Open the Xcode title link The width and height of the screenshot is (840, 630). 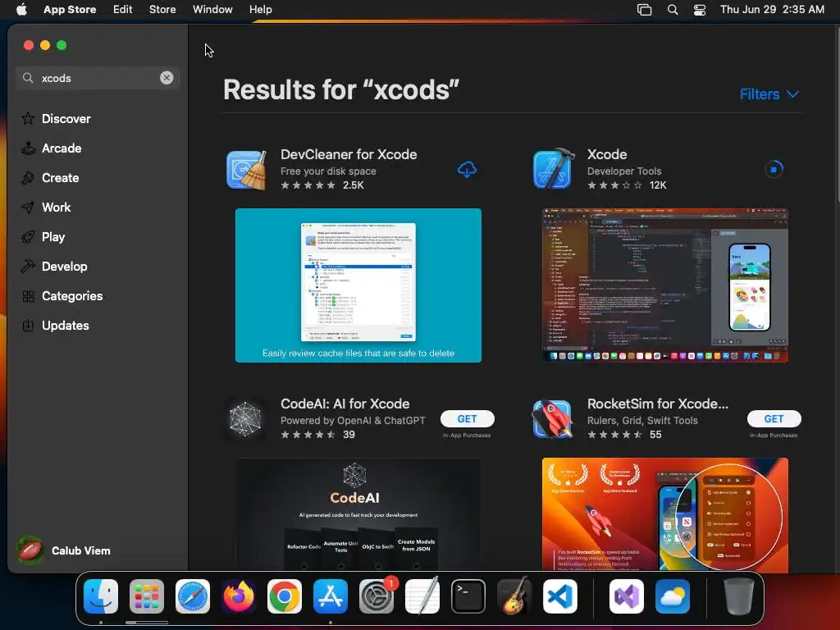click(607, 154)
